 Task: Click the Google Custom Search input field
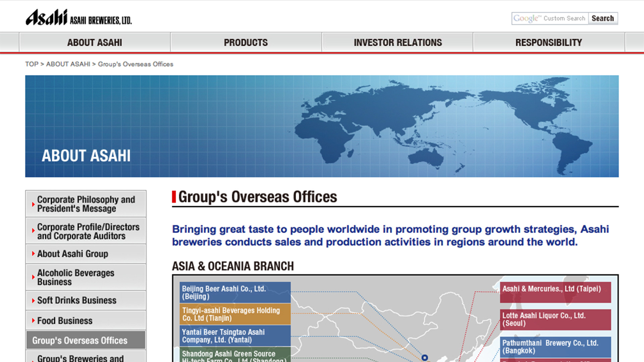pos(550,18)
